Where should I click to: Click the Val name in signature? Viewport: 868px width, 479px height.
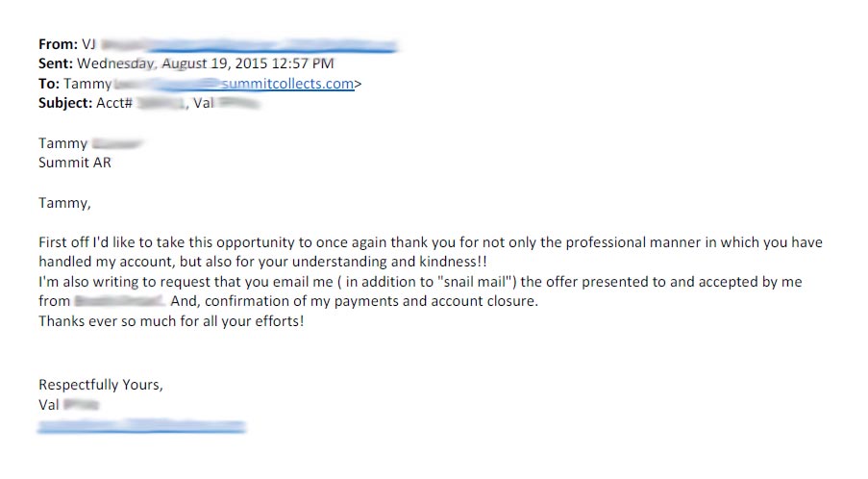coord(49,405)
